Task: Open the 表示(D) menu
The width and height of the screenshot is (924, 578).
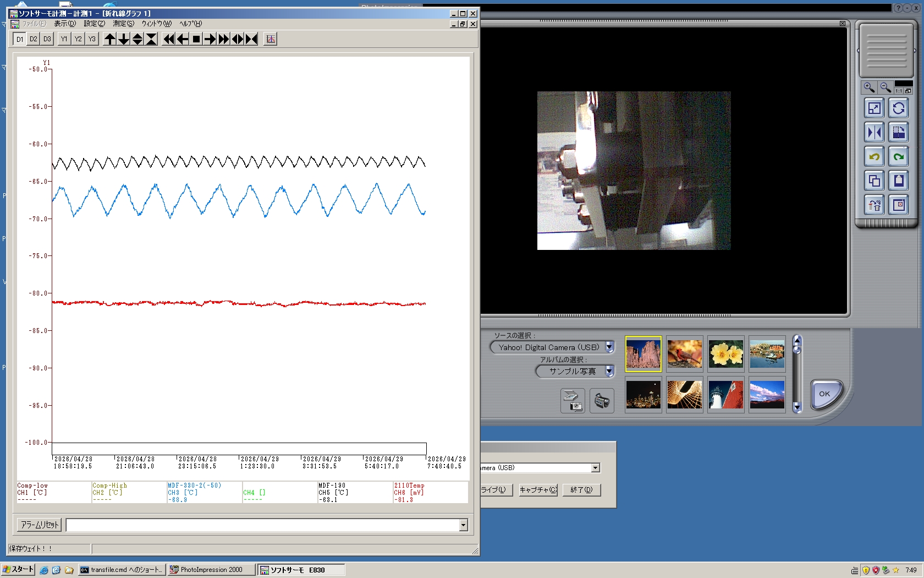Action: 65,24
